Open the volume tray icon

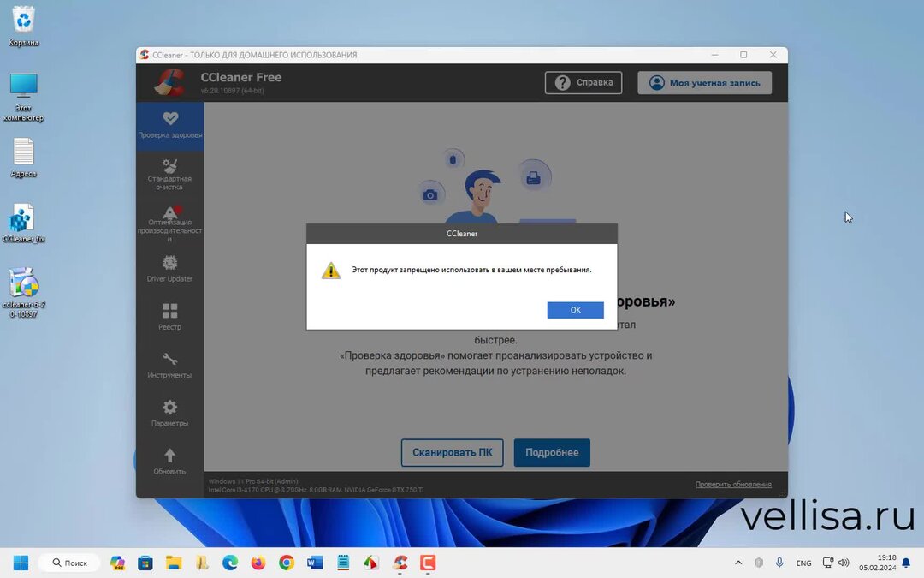(x=844, y=563)
